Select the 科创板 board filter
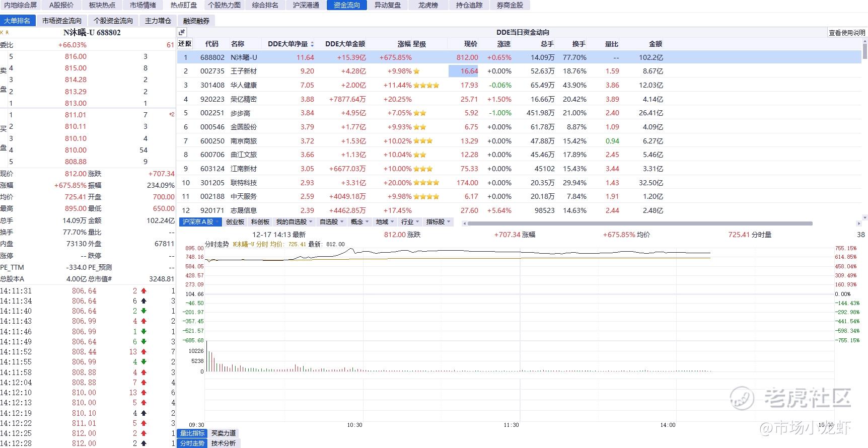868x448 pixels. tap(260, 222)
